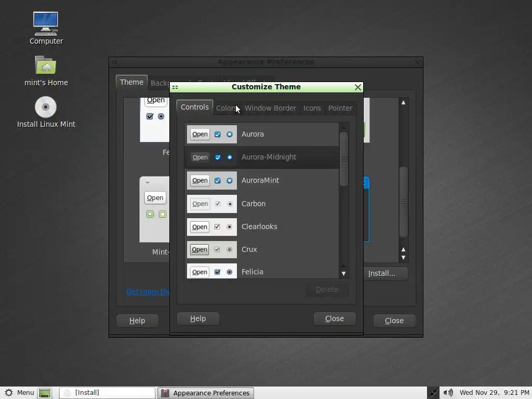Open the Window Border tab
Screen dimensions: 532x399
tap(270, 108)
